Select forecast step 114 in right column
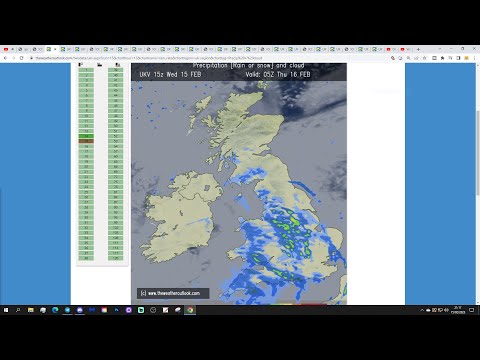 116,248
